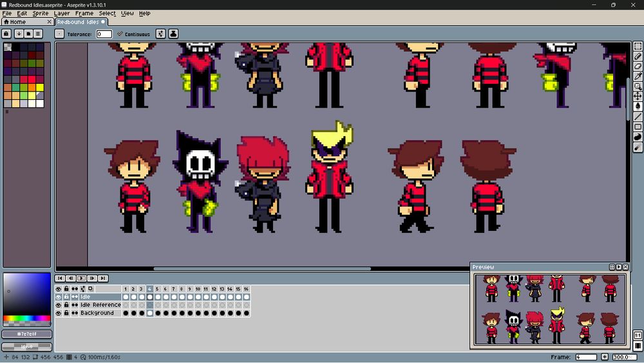
Task: Toggle lock on the Idle layer
Action: pyautogui.click(x=66, y=297)
